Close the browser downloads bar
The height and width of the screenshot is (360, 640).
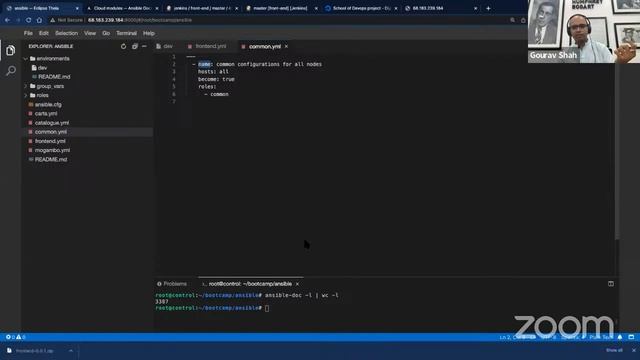coord(634,351)
